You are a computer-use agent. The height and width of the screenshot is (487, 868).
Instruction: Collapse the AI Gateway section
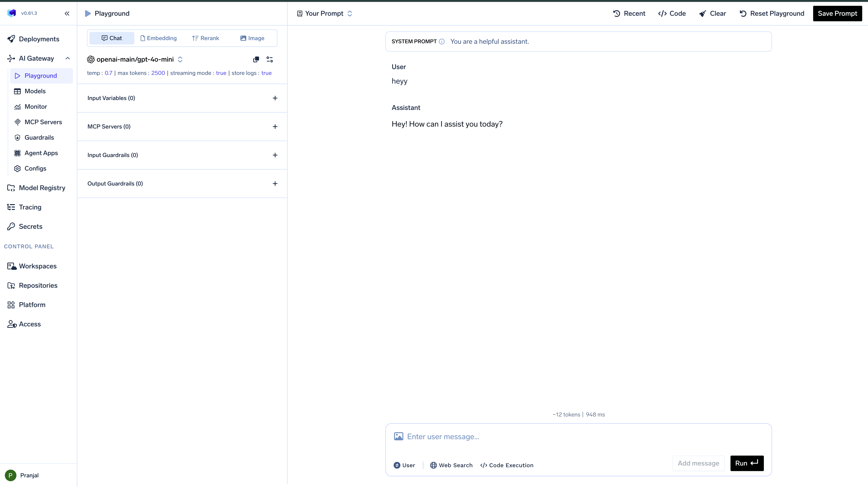pos(68,58)
